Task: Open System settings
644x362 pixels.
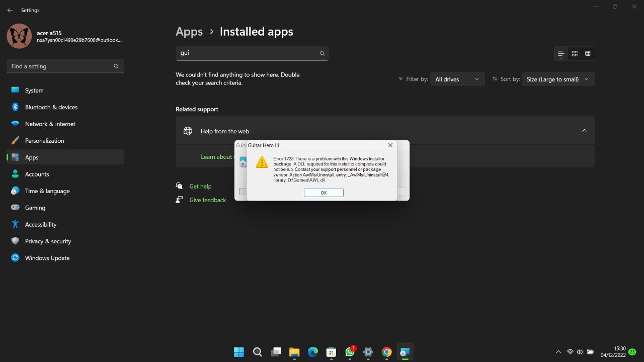Action: [65, 90]
